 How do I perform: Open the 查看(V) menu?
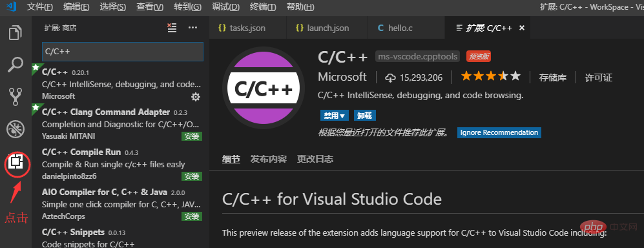(x=150, y=7)
